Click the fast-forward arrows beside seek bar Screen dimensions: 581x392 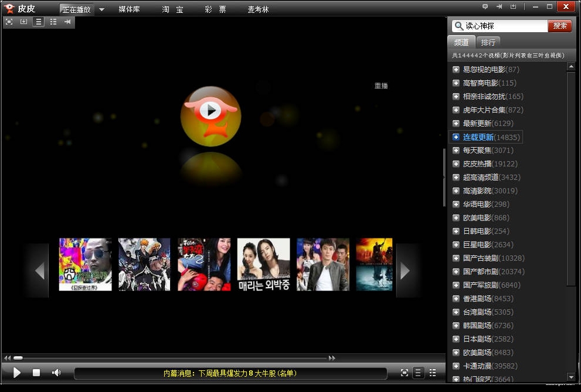point(332,358)
